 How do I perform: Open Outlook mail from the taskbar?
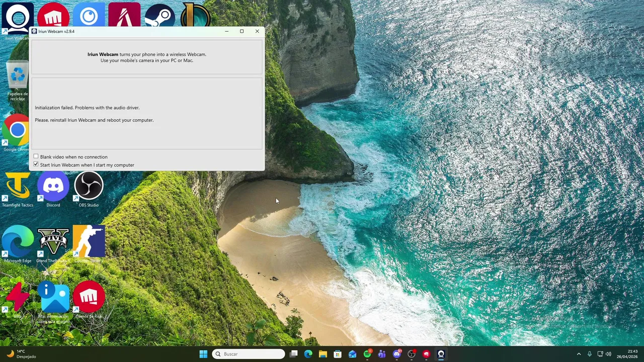point(353,354)
